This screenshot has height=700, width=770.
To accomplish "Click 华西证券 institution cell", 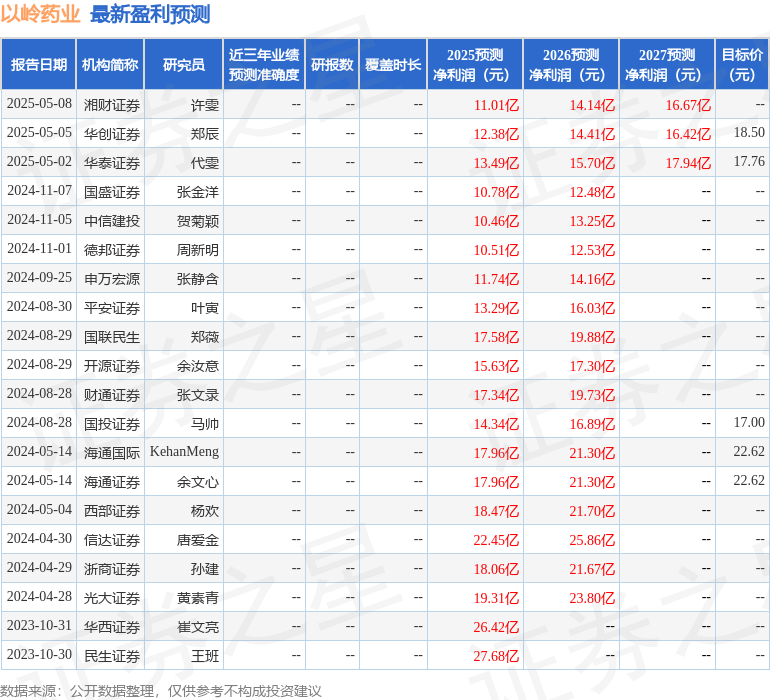I will click(111, 626).
